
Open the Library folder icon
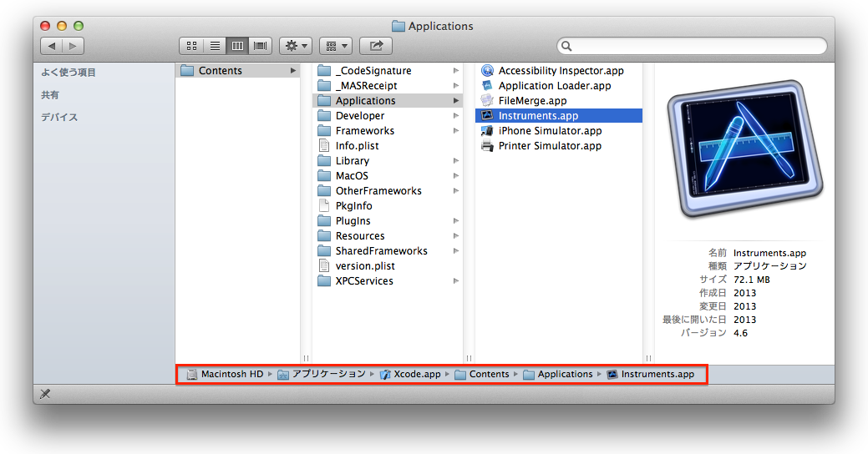pyautogui.click(x=324, y=161)
